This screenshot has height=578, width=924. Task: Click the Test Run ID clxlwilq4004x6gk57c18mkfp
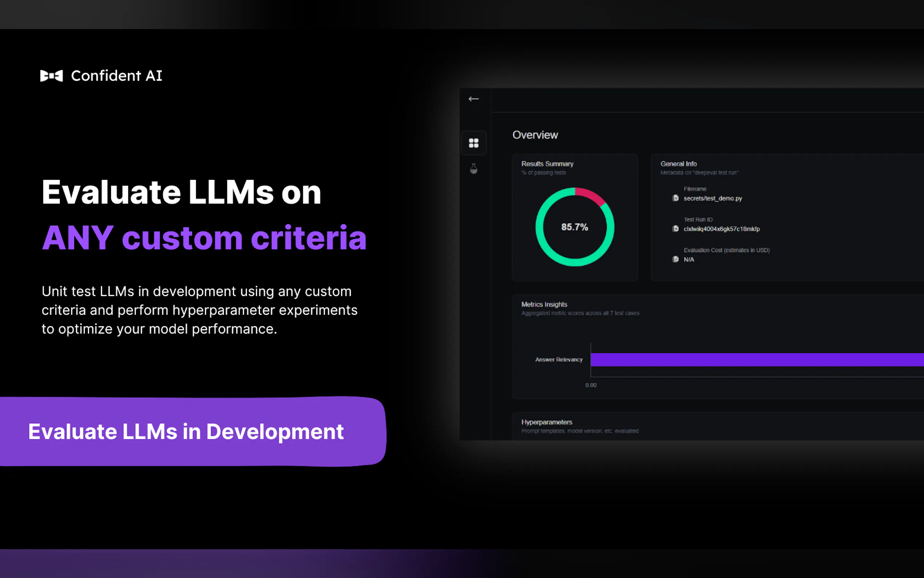point(721,229)
